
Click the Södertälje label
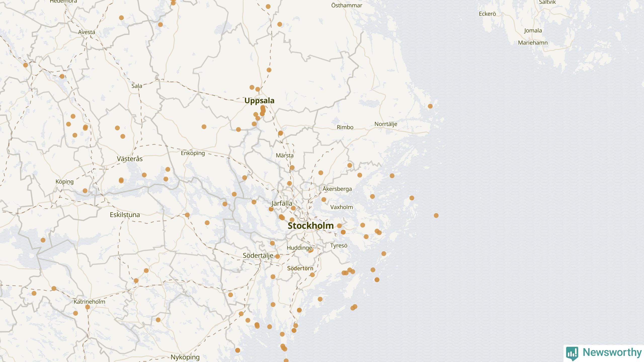point(258,256)
